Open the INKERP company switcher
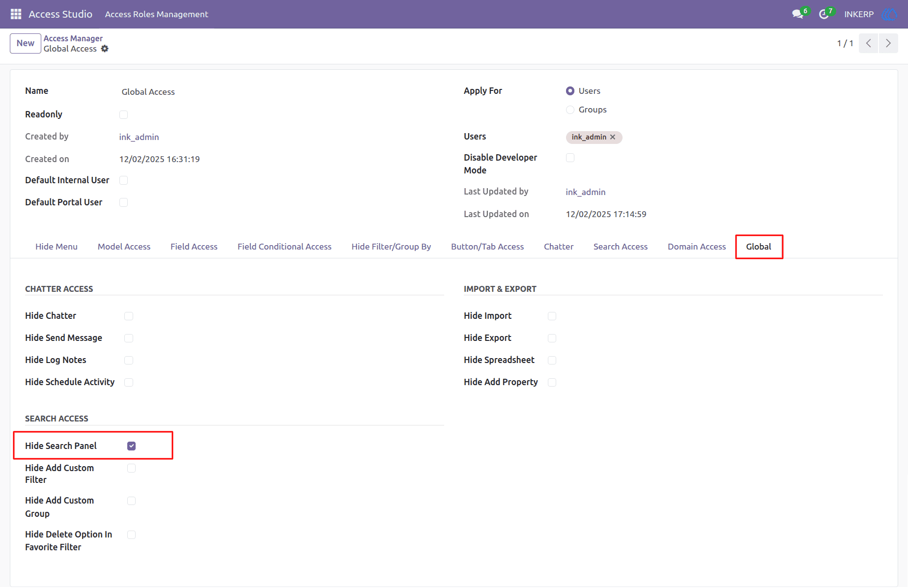This screenshot has width=908, height=588. [859, 14]
